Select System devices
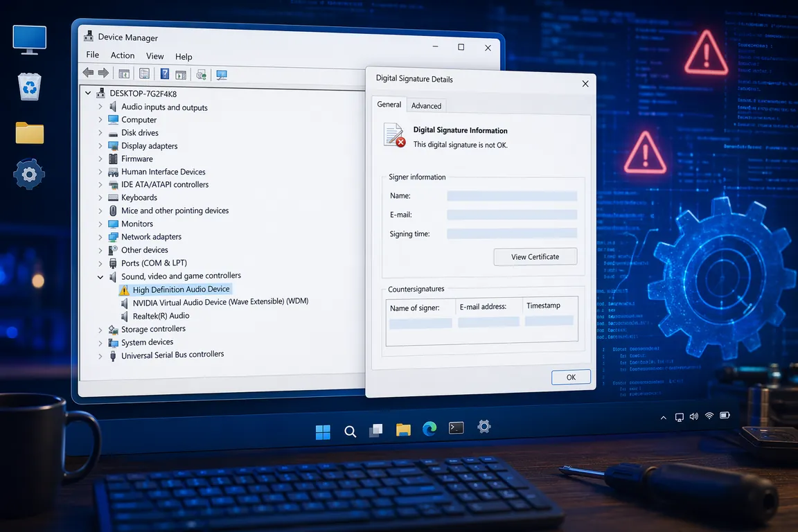Viewport: 798px width, 532px height. coord(147,342)
